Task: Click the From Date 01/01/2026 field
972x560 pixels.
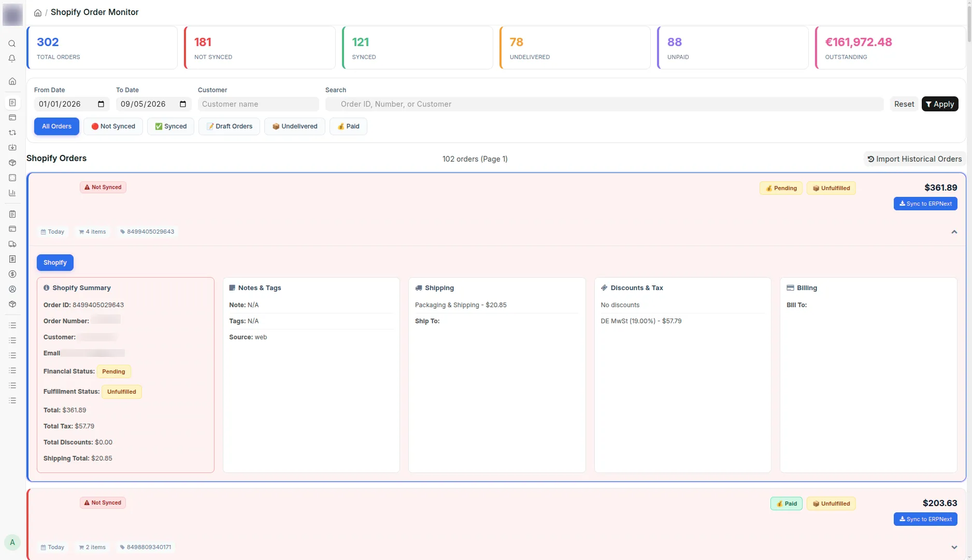Action: click(x=72, y=104)
